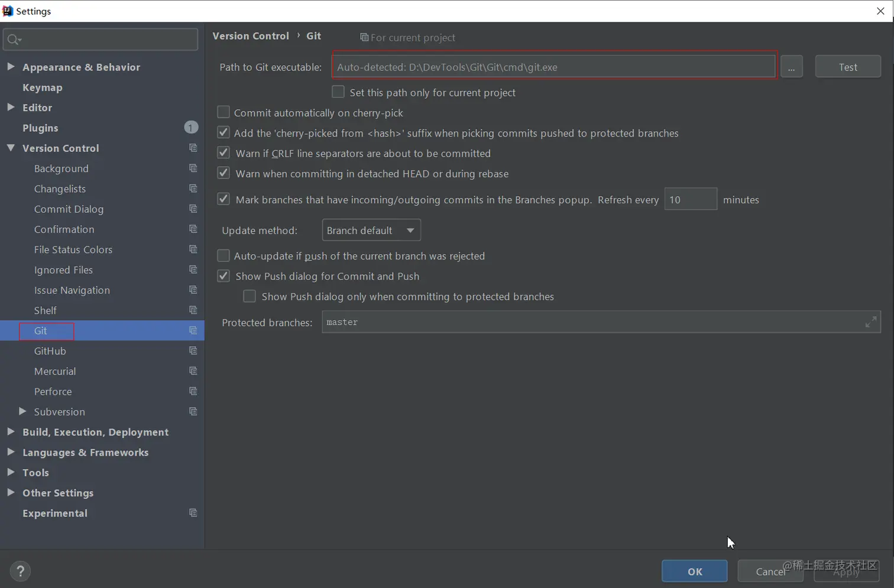Toggle detached HEAD warning checkbox
The image size is (894, 588).
[223, 173]
